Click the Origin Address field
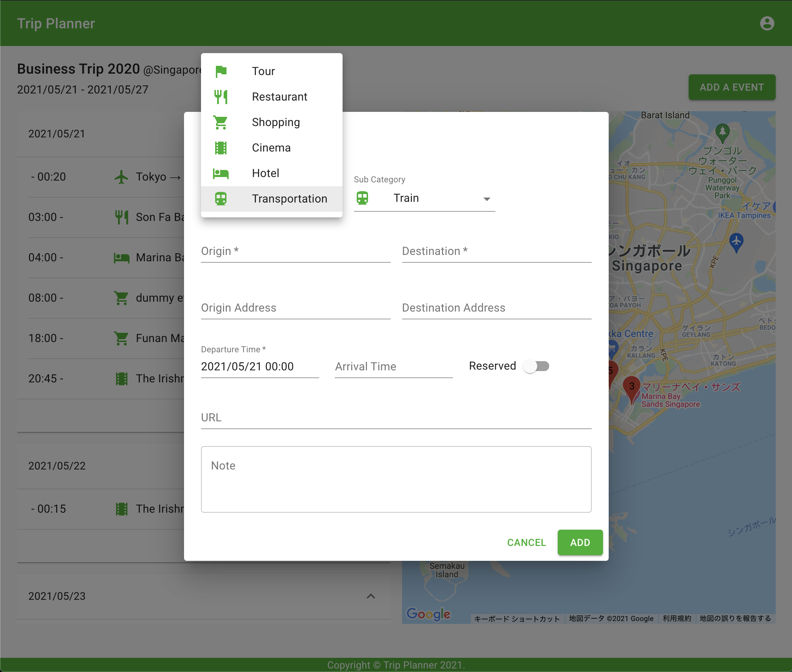This screenshot has width=792, height=672. click(296, 308)
